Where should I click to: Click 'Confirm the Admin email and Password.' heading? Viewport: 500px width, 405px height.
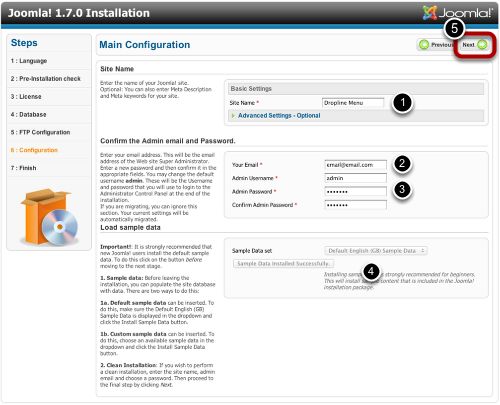[168, 141]
